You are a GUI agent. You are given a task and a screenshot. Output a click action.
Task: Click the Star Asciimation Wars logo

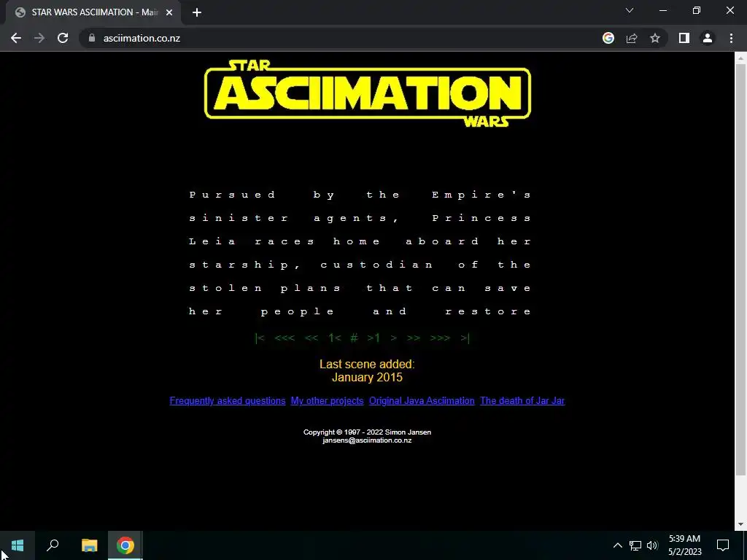(368, 93)
